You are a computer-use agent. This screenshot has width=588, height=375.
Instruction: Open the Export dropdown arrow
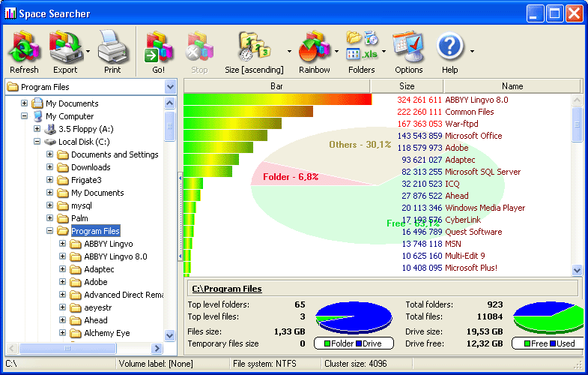[88, 51]
